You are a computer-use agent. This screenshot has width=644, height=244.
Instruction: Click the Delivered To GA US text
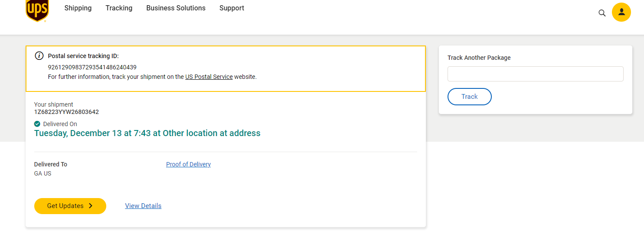pos(43,173)
